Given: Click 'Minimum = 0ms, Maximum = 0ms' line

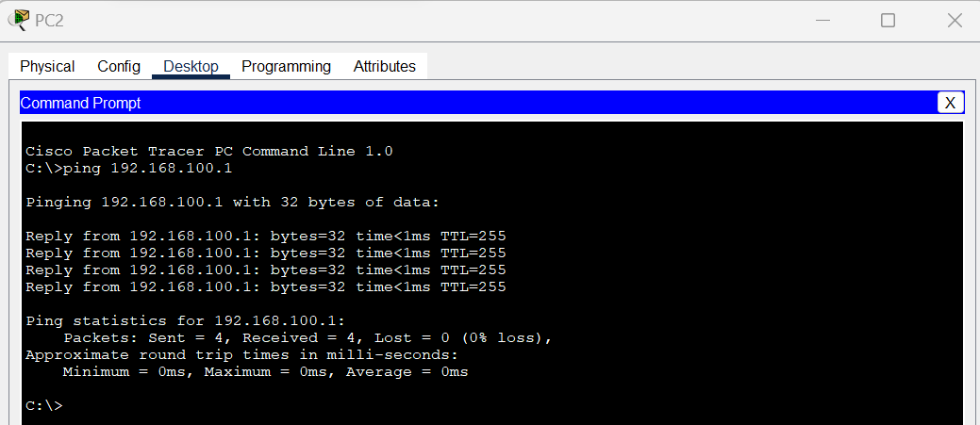Looking at the screenshot, I should [x=266, y=372].
